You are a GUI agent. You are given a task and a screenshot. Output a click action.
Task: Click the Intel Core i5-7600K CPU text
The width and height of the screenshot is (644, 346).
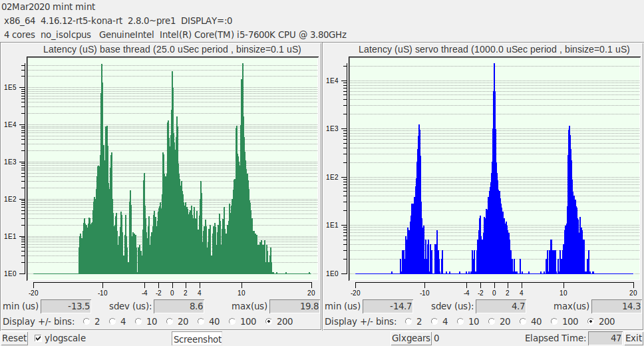[x=253, y=35]
